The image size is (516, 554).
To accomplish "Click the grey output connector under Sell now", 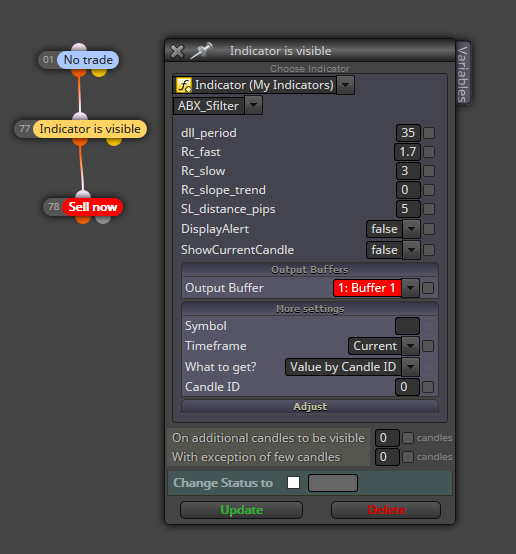I will point(103,219).
